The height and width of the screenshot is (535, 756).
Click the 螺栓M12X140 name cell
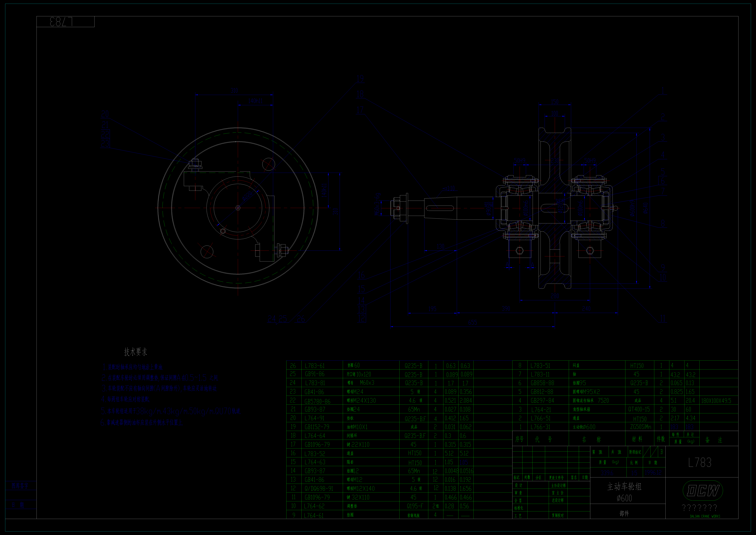pyautogui.click(x=361, y=489)
